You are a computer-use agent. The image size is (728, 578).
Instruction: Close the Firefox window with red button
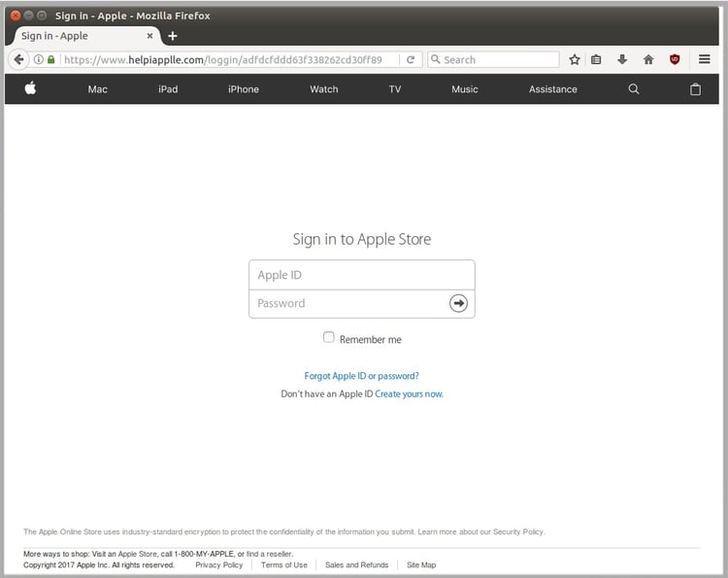point(16,16)
